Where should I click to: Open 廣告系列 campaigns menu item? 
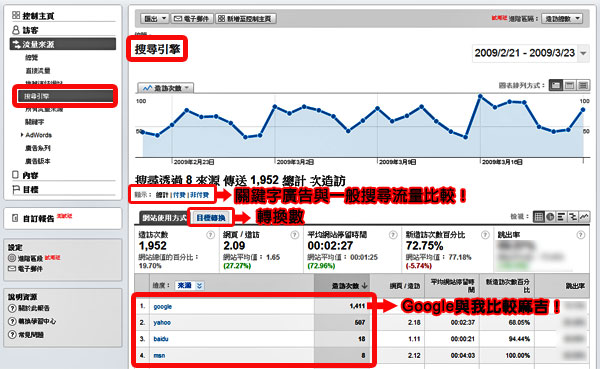point(38,148)
